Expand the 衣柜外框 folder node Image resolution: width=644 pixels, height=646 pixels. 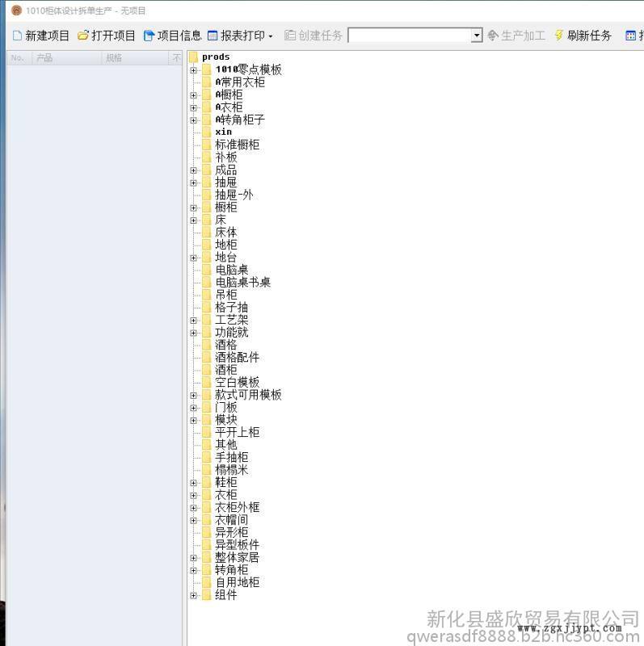point(194,508)
